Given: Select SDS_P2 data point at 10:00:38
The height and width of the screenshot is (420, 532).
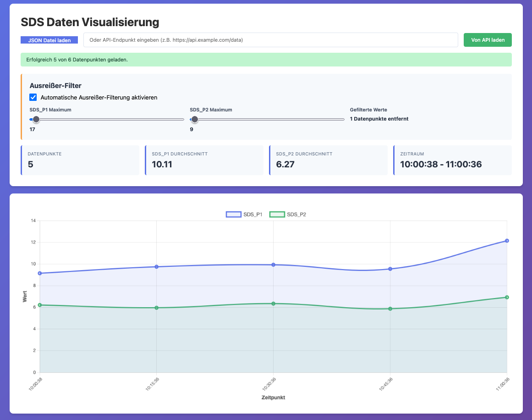Looking at the screenshot, I should [x=40, y=305].
